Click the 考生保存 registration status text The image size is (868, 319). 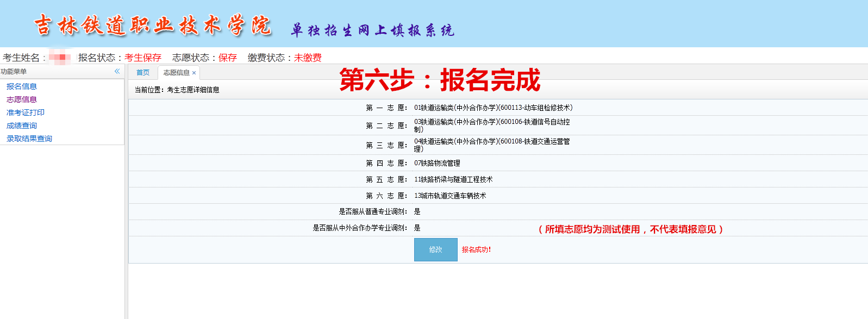coord(143,58)
